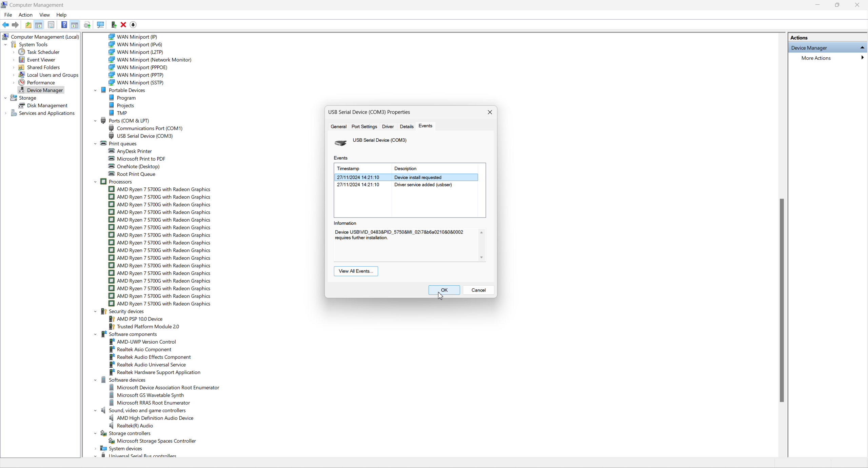
Task: Click the Update device driver icon
Action: 114,25
